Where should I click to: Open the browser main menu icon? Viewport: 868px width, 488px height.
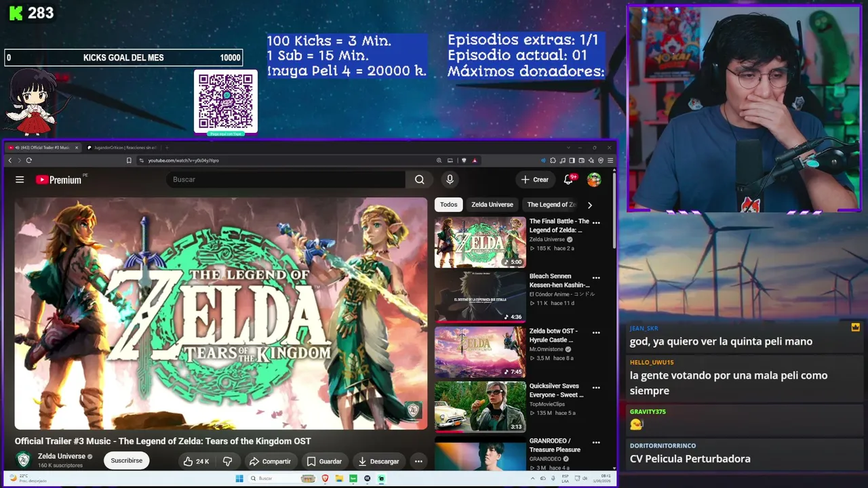click(x=610, y=161)
